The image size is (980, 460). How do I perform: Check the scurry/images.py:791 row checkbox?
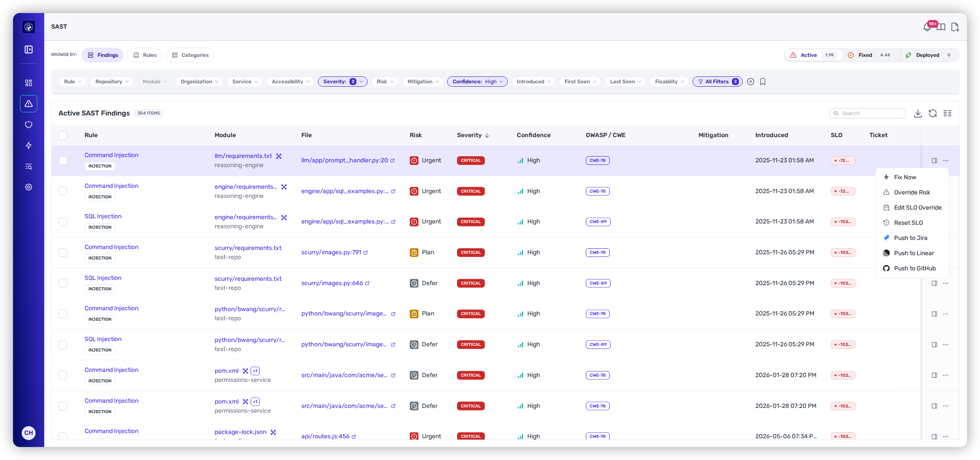pos(63,253)
